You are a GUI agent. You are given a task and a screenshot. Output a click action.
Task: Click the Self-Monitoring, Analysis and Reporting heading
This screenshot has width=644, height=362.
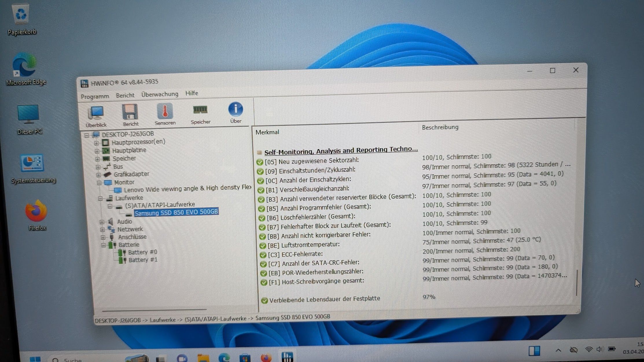(341, 150)
